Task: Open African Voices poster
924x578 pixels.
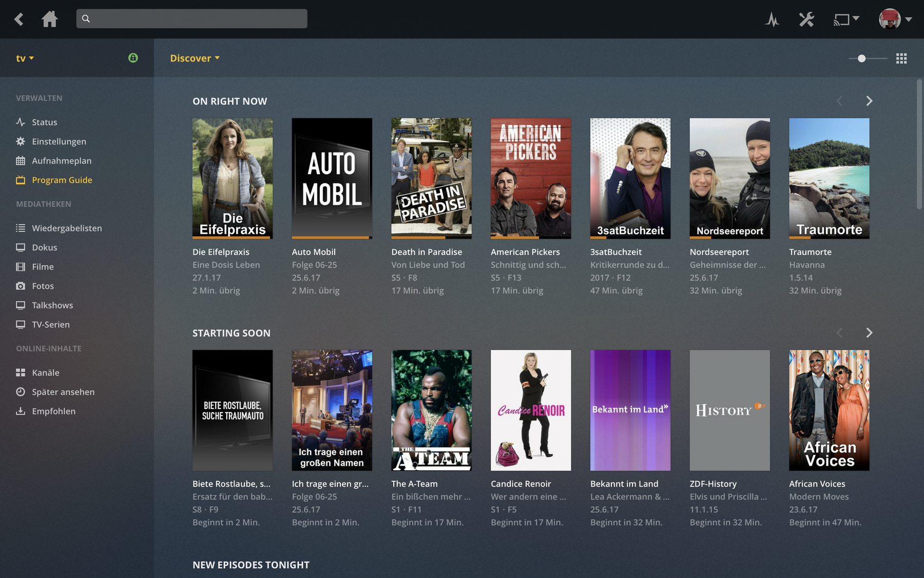Action: click(x=829, y=410)
